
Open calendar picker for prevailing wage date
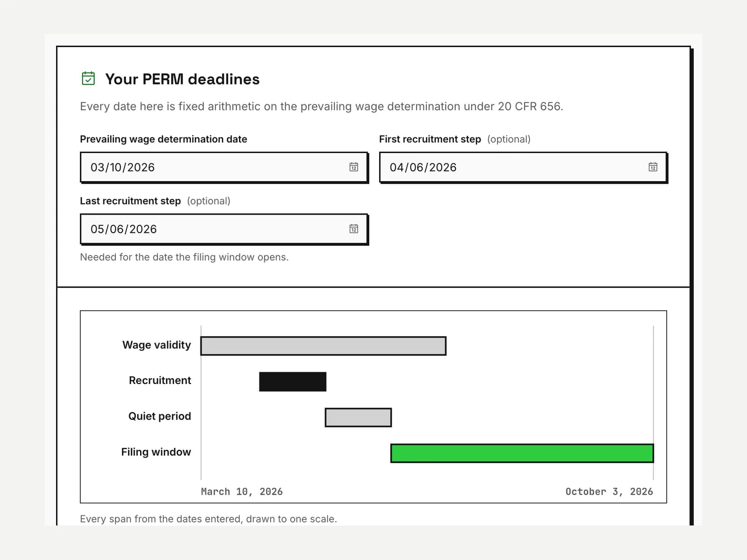(354, 167)
